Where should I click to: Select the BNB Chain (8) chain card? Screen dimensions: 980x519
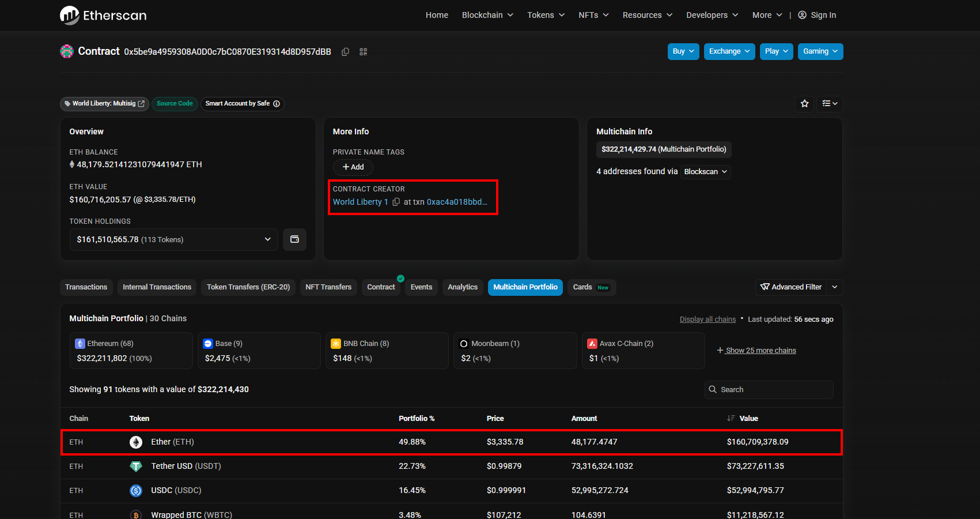point(387,351)
